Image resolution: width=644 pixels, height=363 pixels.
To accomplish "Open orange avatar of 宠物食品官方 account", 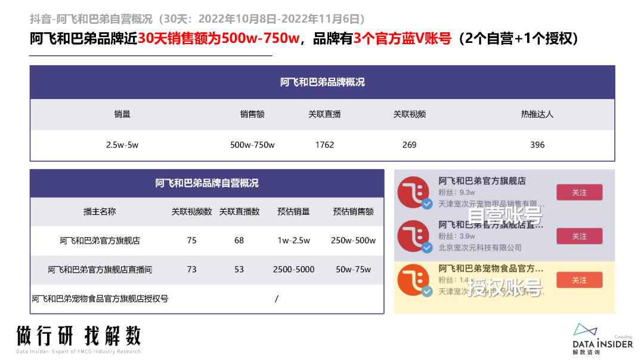I will point(413,280).
